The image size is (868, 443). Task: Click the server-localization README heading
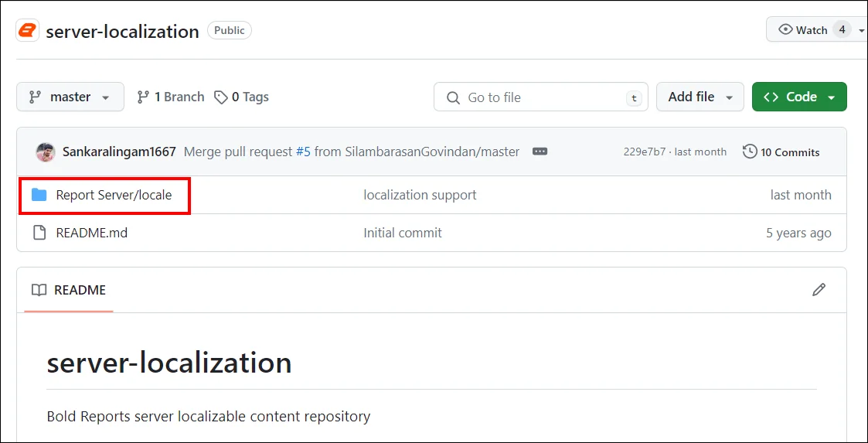pyautogui.click(x=169, y=363)
